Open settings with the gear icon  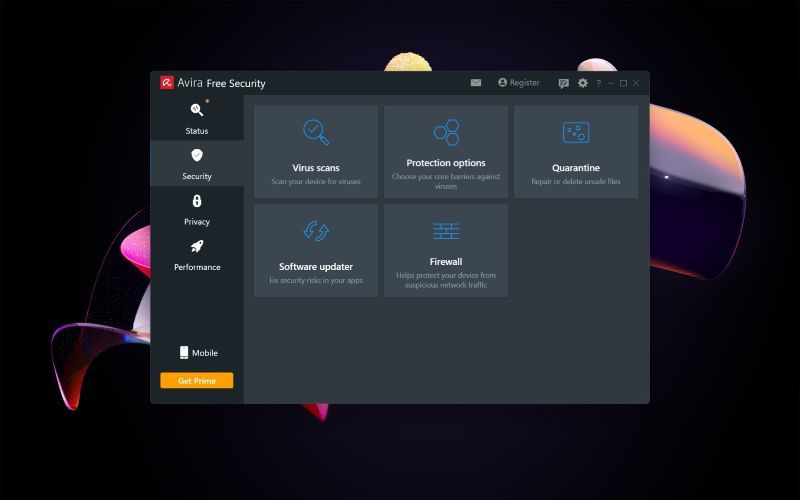(x=583, y=83)
